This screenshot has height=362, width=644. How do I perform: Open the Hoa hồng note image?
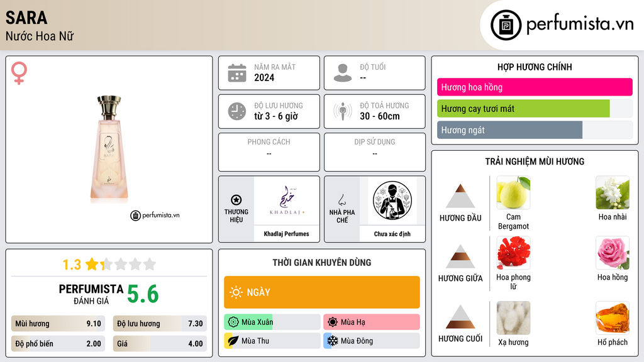613,253
